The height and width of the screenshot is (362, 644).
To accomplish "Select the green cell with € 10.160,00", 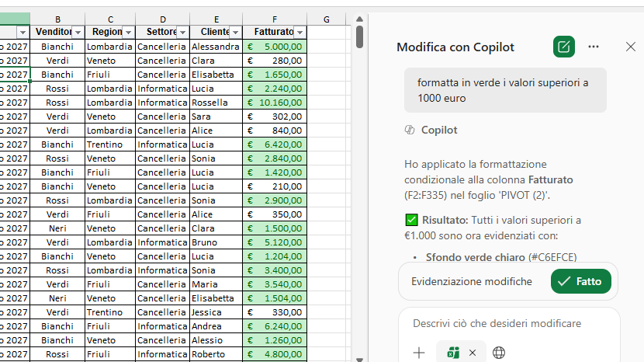I will (x=274, y=103).
